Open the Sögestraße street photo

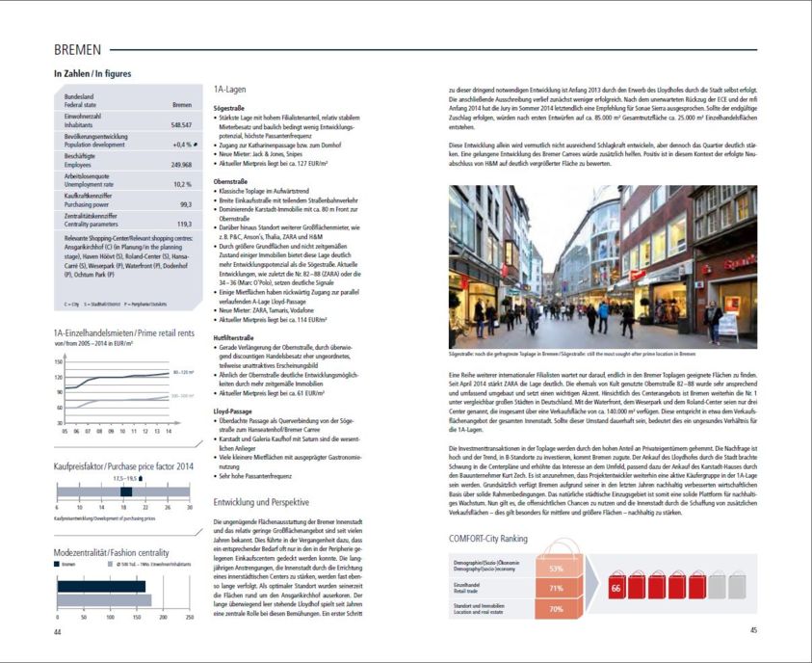[603, 267]
